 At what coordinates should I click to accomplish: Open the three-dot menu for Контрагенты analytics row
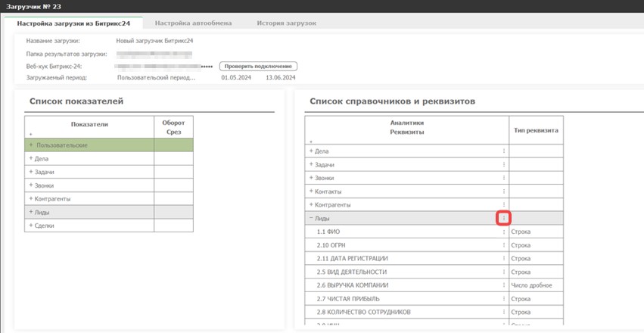click(504, 204)
